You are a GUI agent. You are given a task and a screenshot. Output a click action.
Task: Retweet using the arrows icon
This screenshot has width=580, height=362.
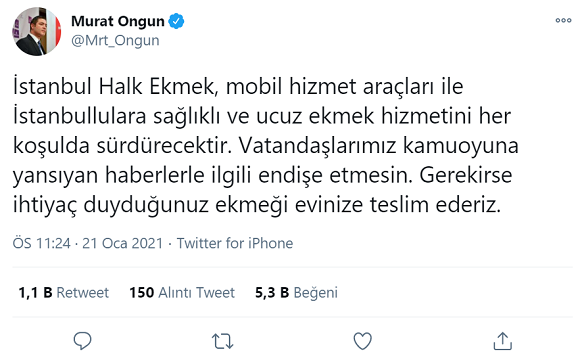(x=222, y=341)
